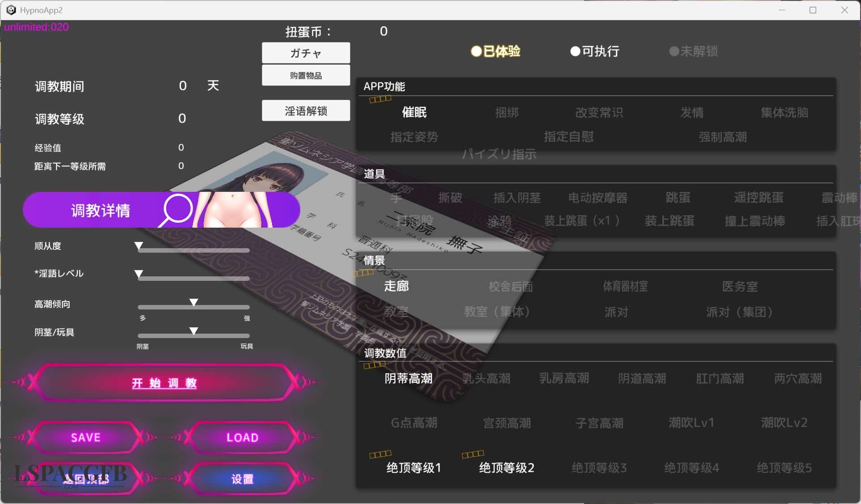
Task: Click the neon SAVE button
Action: pos(85,437)
